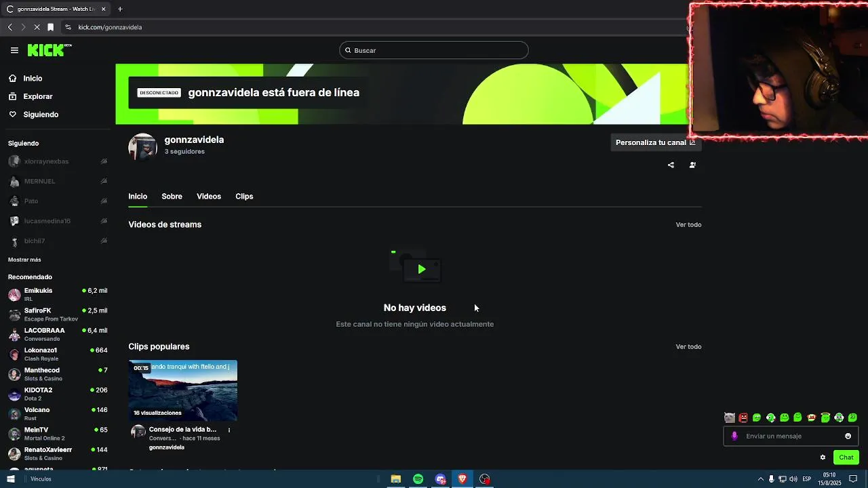868x488 pixels.
Task: Open lucasmedina16 followed channel
Action: (x=58, y=221)
